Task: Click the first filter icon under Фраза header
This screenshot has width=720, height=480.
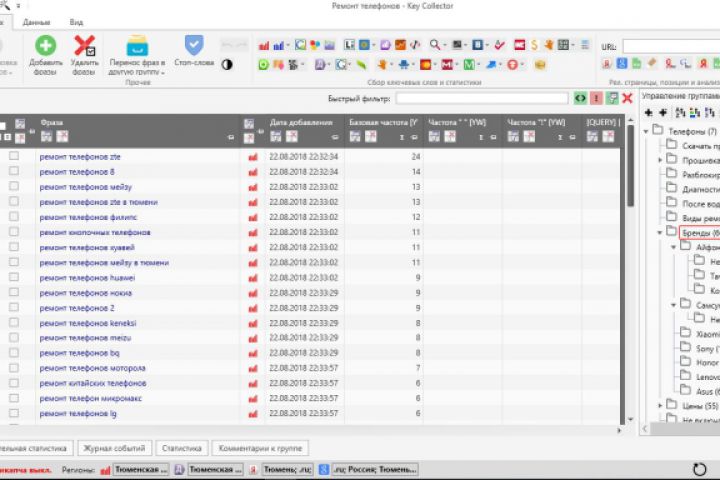Action: click(46, 136)
